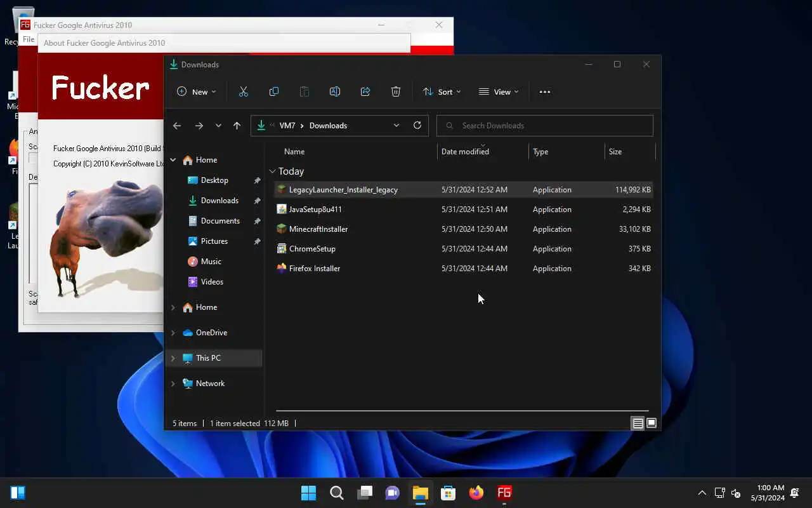812x508 pixels.
Task: Open File menu in antivirus window
Action: point(28,39)
